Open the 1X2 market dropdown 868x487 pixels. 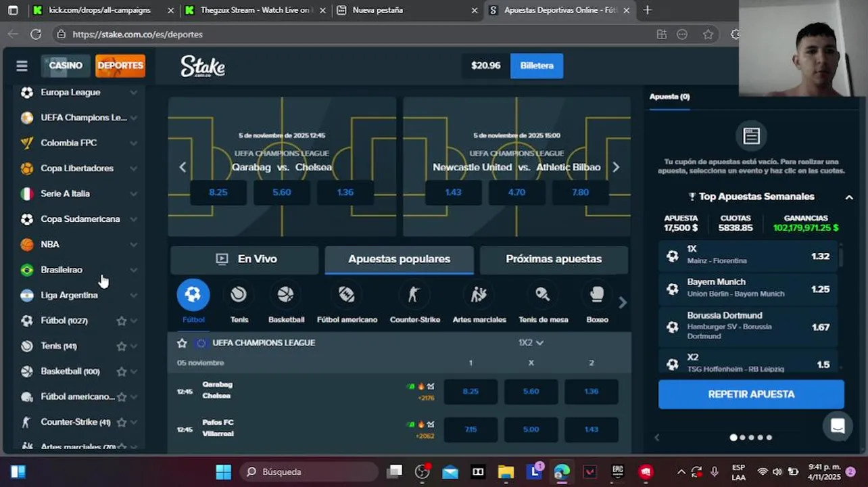(531, 343)
